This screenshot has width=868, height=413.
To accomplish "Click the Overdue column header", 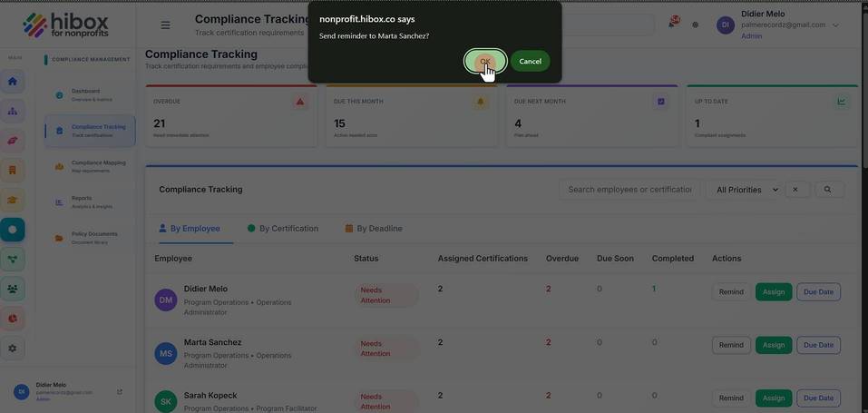I will point(561,259).
